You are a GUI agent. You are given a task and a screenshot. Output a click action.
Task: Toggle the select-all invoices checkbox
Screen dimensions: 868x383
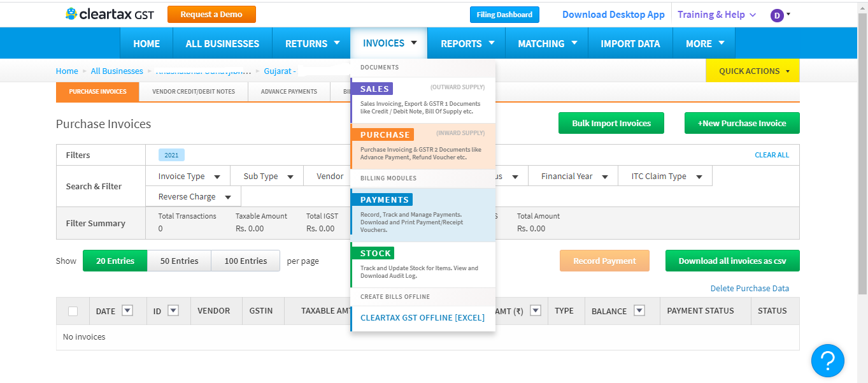pos(73,311)
